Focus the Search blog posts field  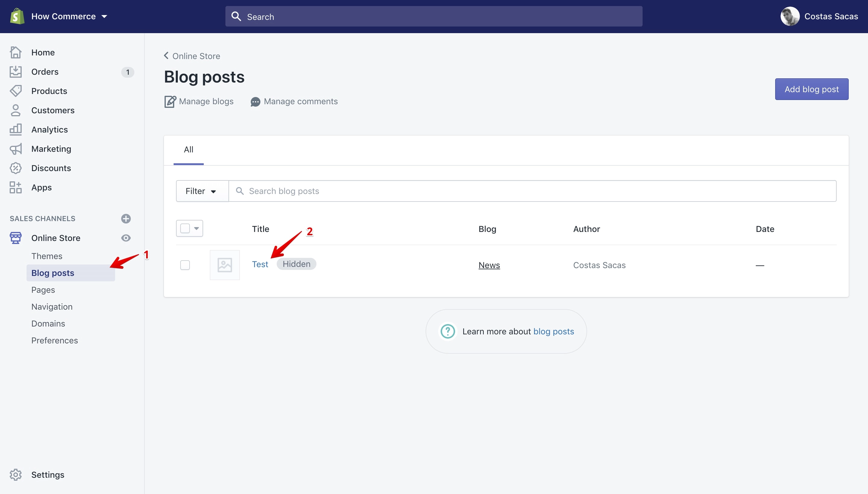pos(533,191)
